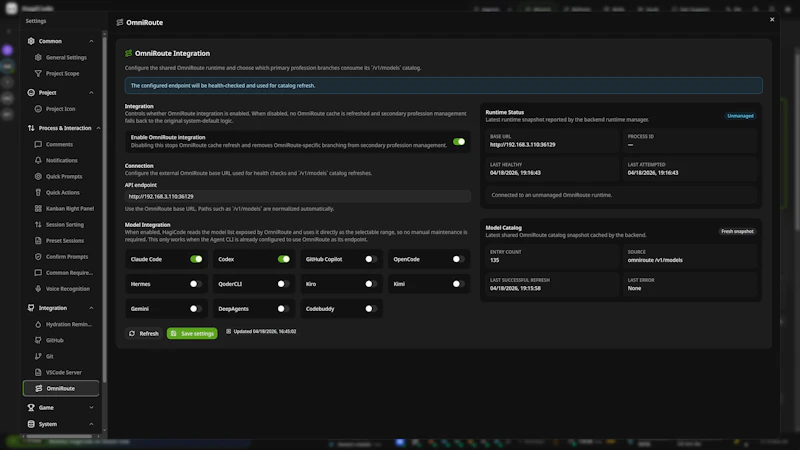Click the Common section gear icon

click(31, 41)
